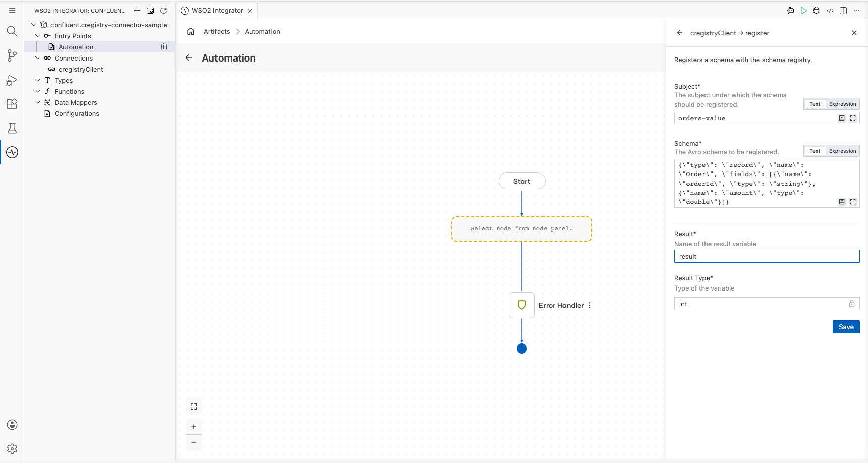This screenshot has width=868, height=463.
Task: Switch Schema field to Expression mode
Action: click(842, 151)
